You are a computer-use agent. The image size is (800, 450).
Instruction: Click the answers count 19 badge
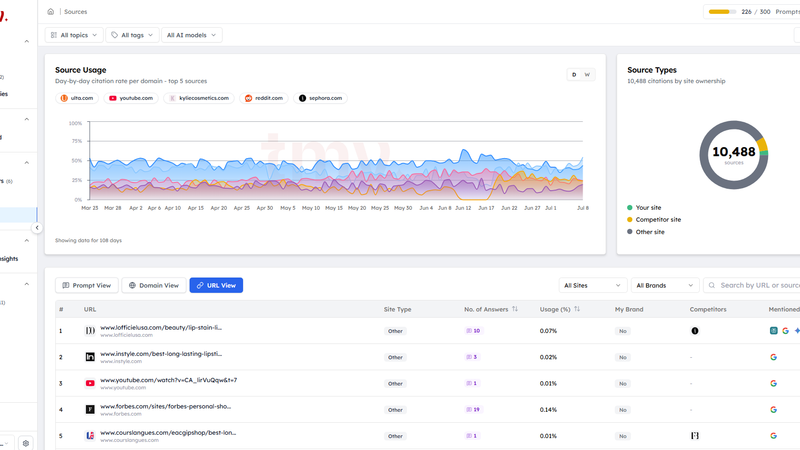[x=473, y=410]
